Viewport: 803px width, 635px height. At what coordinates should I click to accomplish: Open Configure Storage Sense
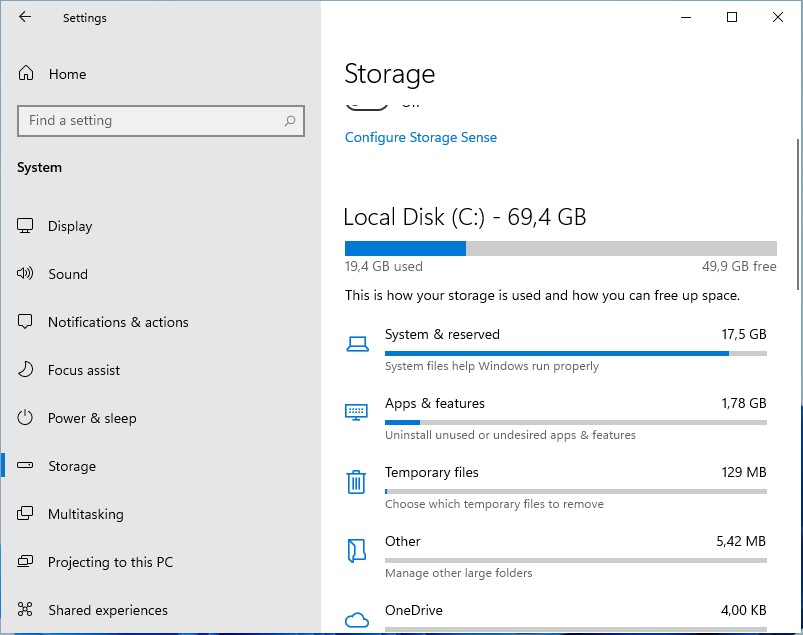pyautogui.click(x=420, y=137)
